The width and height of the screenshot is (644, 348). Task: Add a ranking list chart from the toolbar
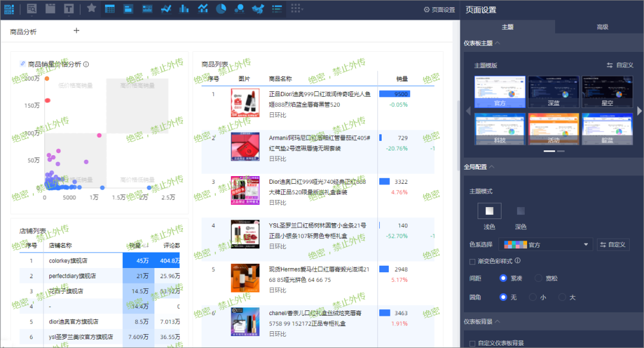coord(277,8)
